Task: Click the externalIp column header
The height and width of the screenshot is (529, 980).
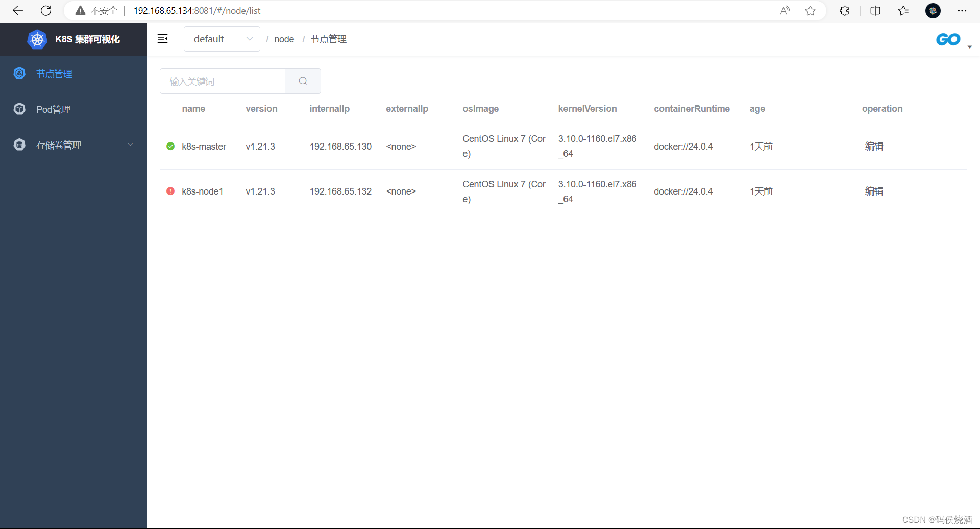Action: pyautogui.click(x=407, y=109)
